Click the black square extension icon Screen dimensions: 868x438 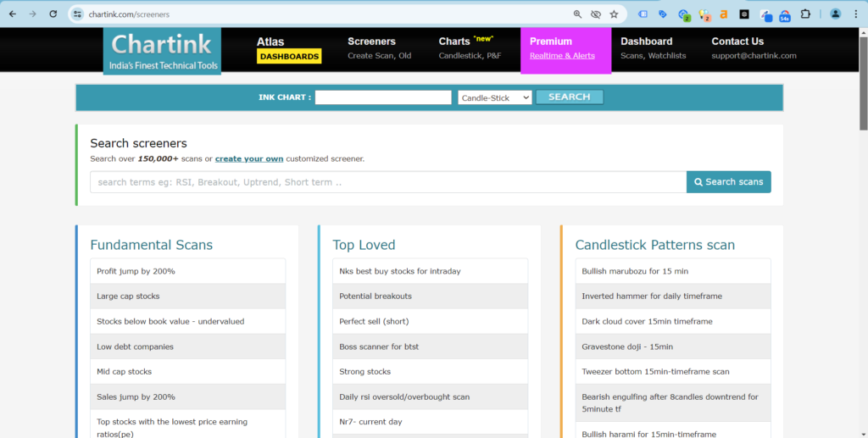pos(744,14)
